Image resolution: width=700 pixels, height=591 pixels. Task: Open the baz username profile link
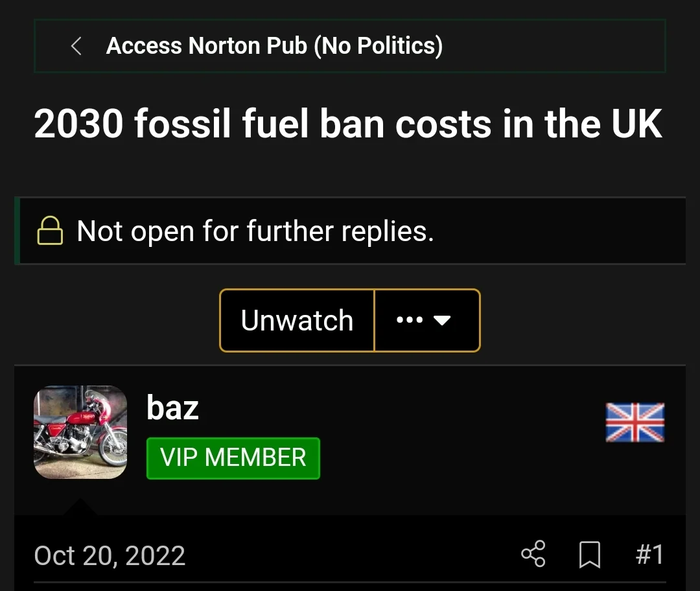pyautogui.click(x=172, y=408)
